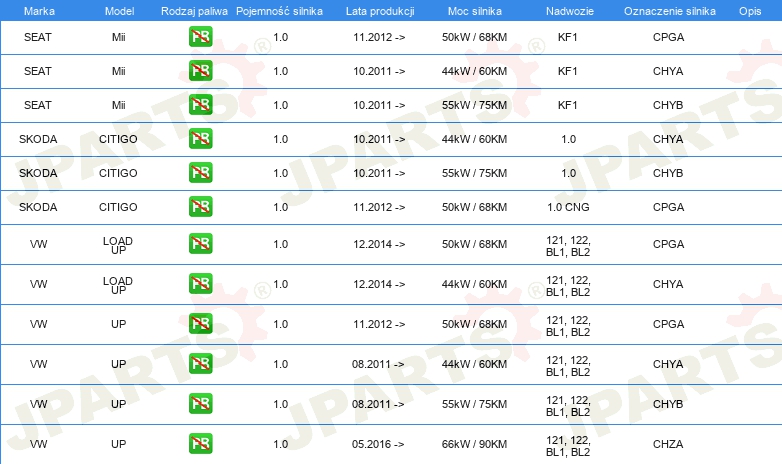Click CITIGO in the SKODA CHYB row
782x464 pixels.
118,173
